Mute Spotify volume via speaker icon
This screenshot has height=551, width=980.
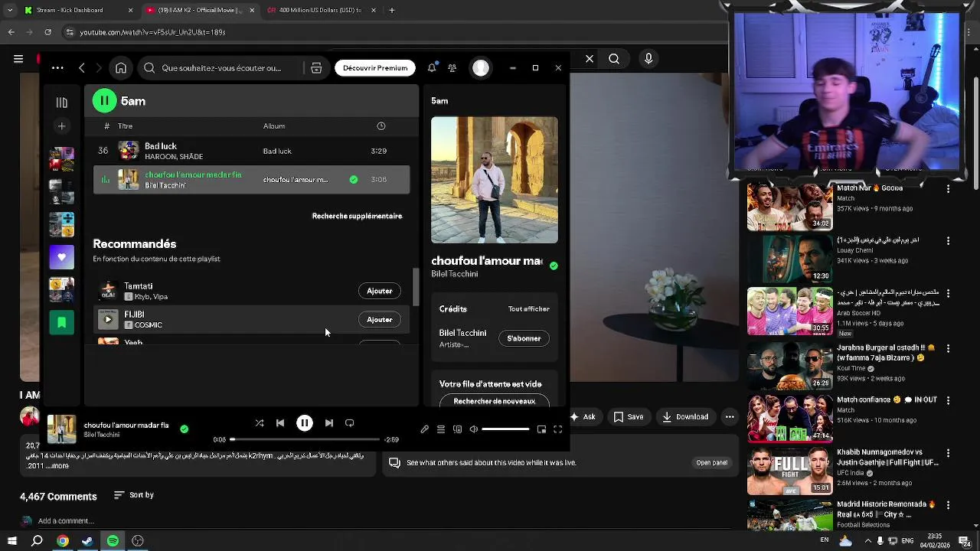coord(474,429)
